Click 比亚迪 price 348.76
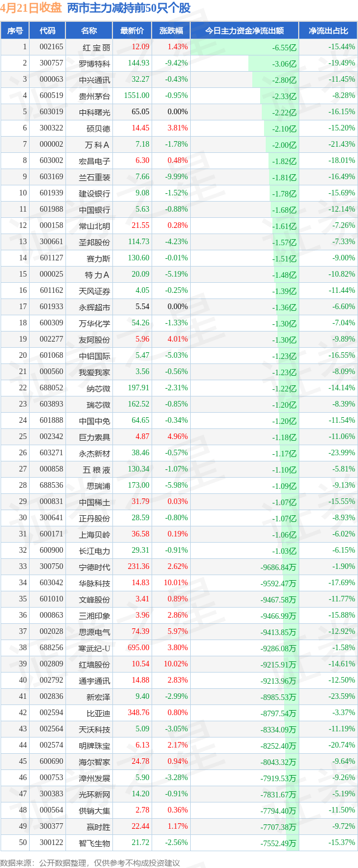This screenshot has height=868, width=358. tap(139, 713)
